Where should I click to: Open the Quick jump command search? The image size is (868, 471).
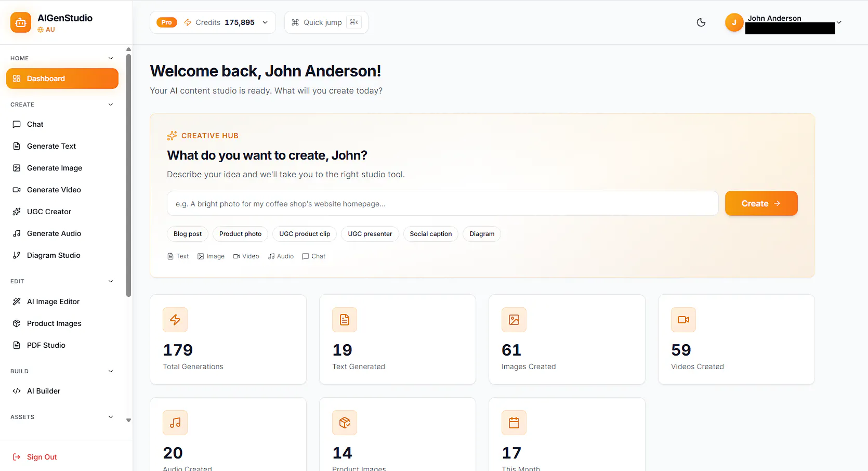click(326, 22)
